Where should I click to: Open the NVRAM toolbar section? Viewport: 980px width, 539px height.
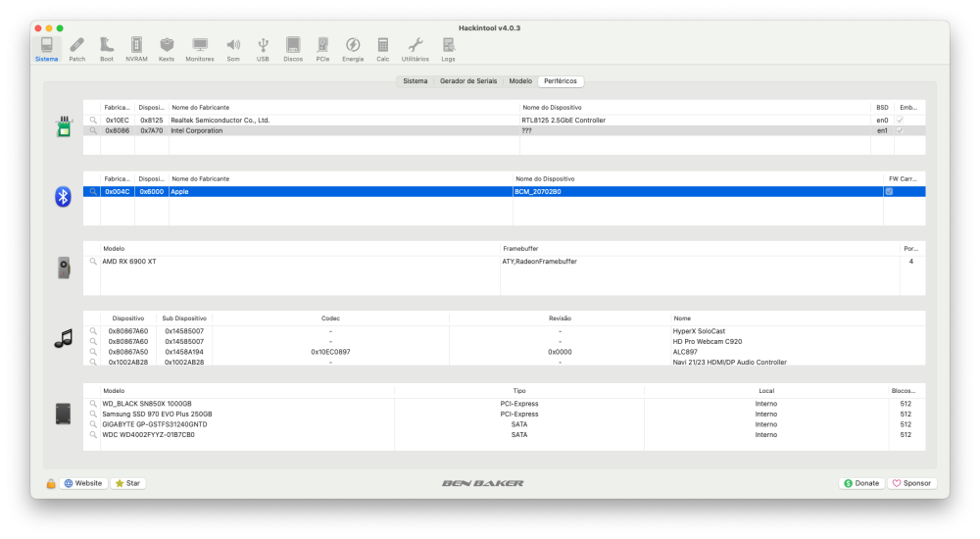pyautogui.click(x=136, y=49)
